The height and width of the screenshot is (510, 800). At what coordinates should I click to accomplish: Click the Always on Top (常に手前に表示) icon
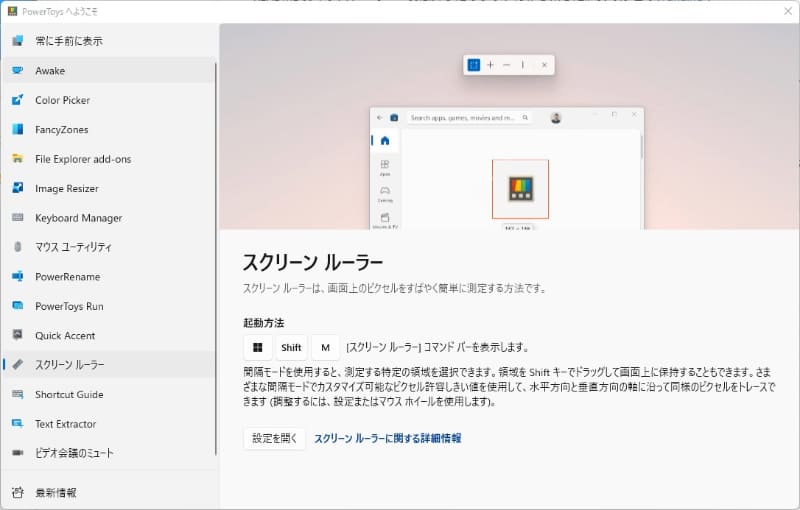pos(17,41)
